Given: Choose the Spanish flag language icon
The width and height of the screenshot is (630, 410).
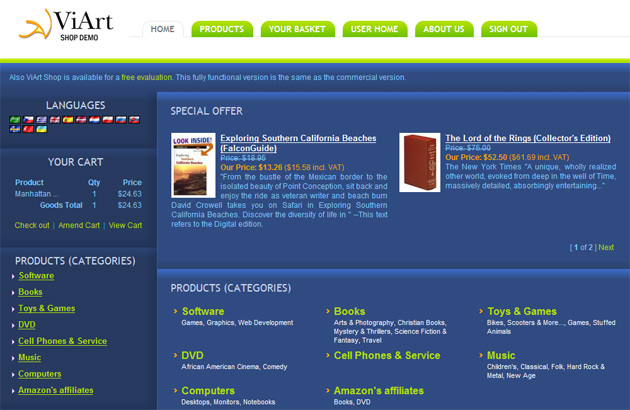Looking at the screenshot, I should point(68,119).
